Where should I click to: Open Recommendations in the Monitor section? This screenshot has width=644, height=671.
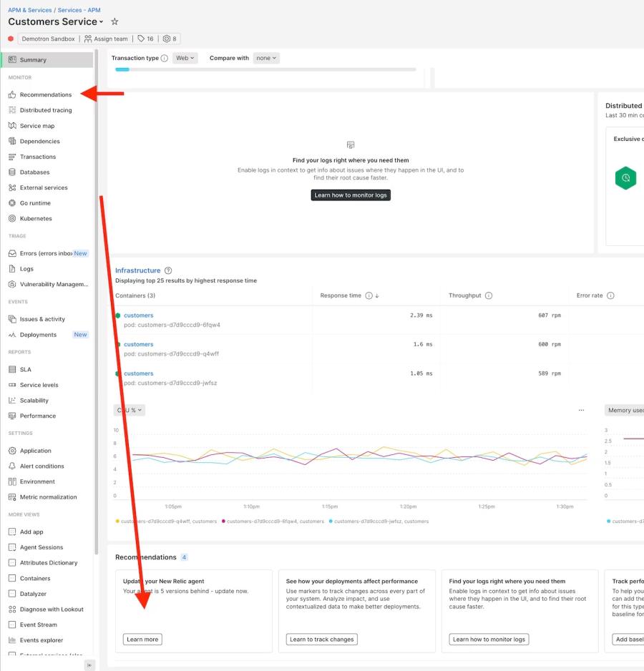[x=46, y=94]
